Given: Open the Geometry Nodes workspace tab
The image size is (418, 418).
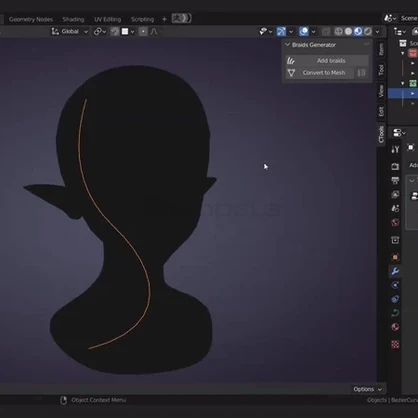Looking at the screenshot, I should click(31, 19).
